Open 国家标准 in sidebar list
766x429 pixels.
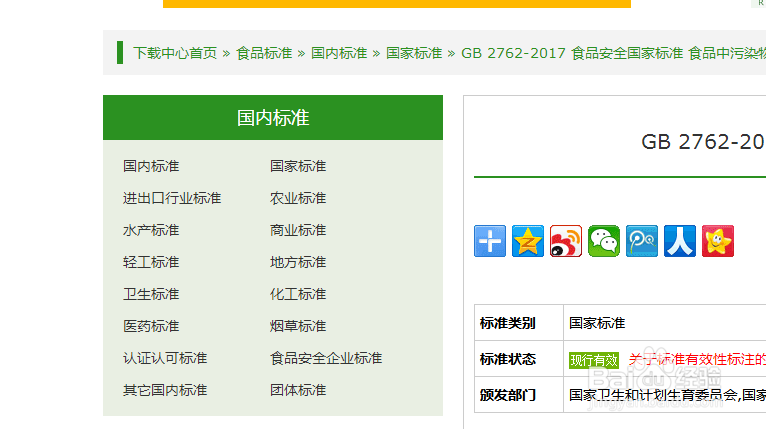point(298,166)
